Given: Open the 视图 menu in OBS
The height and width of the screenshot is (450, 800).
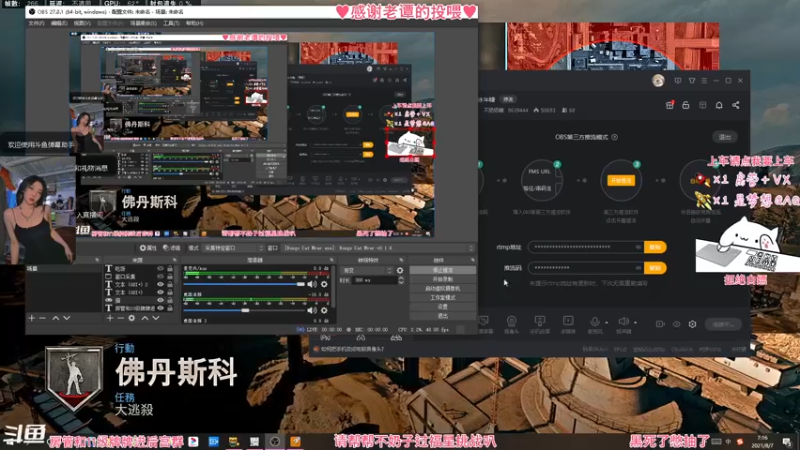Looking at the screenshot, I should [82, 23].
